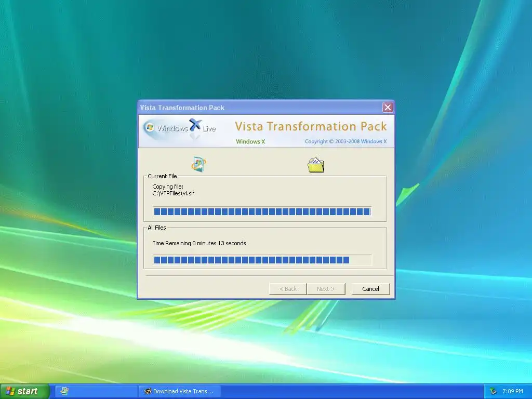Click the Current File group label
The width and height of the screenshot is (532, 399).
point(162,176)
